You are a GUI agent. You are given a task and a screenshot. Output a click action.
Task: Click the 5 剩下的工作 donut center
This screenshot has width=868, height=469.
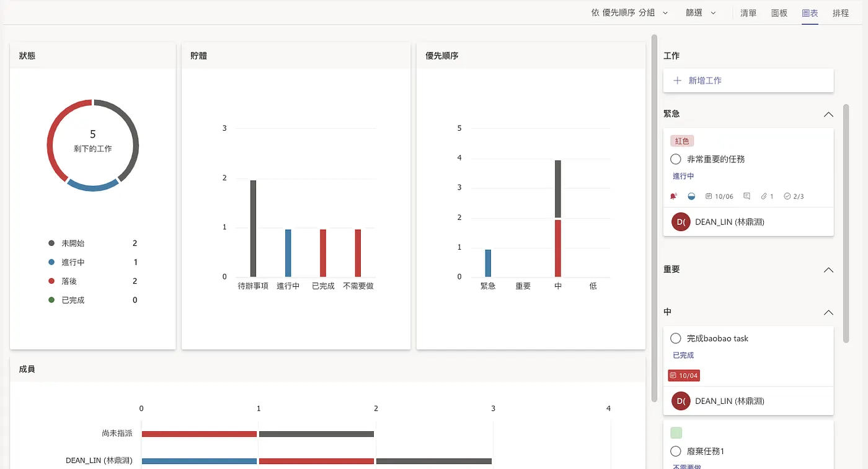(x=93, y=141)
